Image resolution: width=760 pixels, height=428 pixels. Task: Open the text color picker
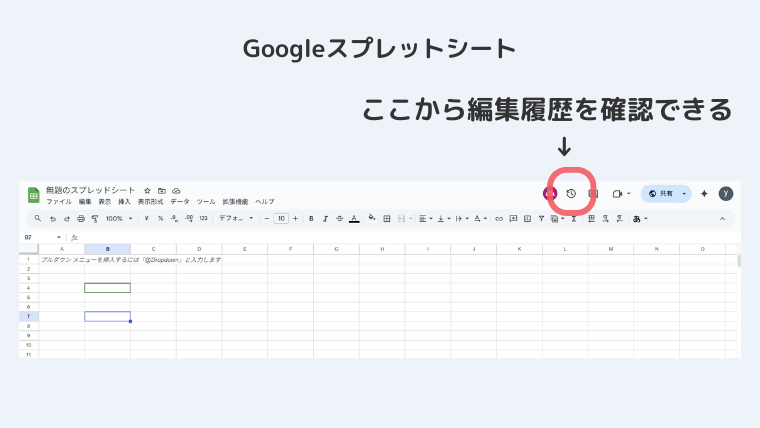(x=354, y=219)
